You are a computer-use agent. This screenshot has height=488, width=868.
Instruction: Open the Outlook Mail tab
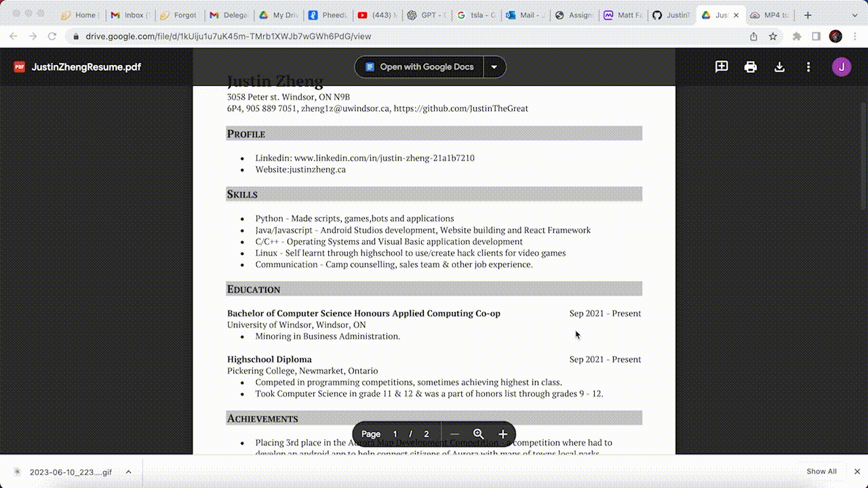[x=525, y=15]
